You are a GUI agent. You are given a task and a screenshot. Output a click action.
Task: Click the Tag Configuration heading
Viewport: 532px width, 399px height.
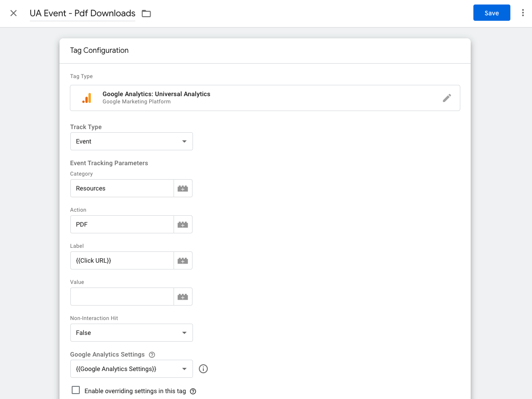pyautogui.click(x=99, y=50)
